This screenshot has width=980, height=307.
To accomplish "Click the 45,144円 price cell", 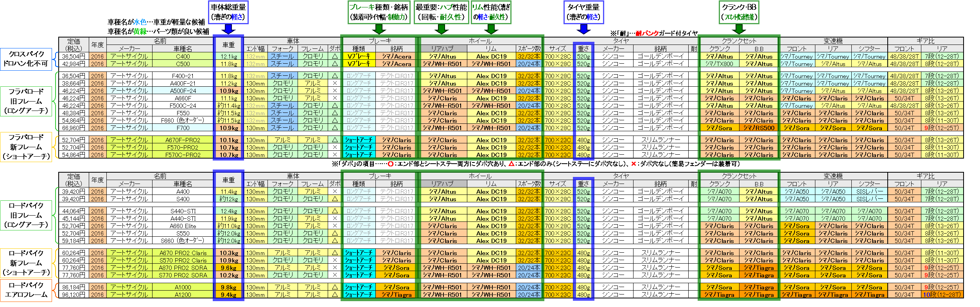I will pyautogui.click(x=74, y=218).
